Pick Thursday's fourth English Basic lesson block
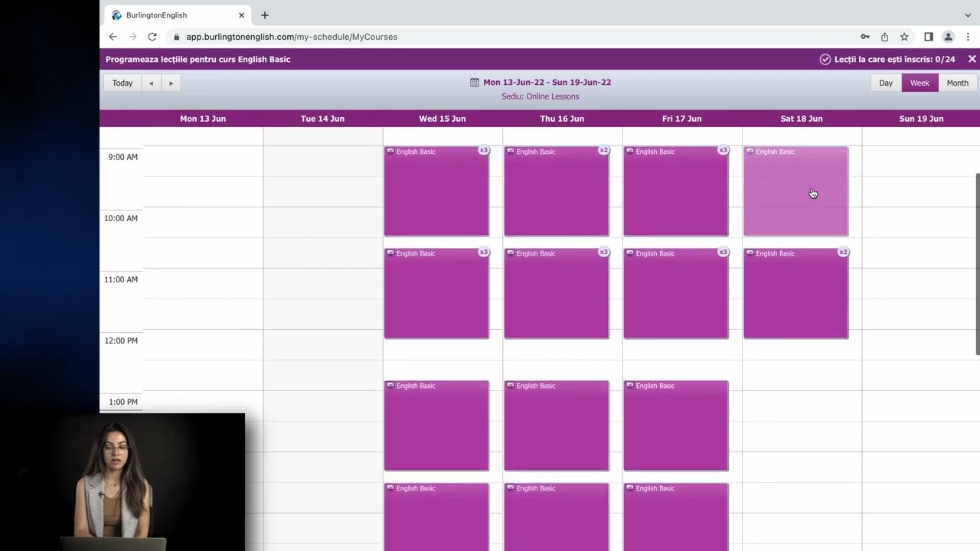 coord(557,517)
